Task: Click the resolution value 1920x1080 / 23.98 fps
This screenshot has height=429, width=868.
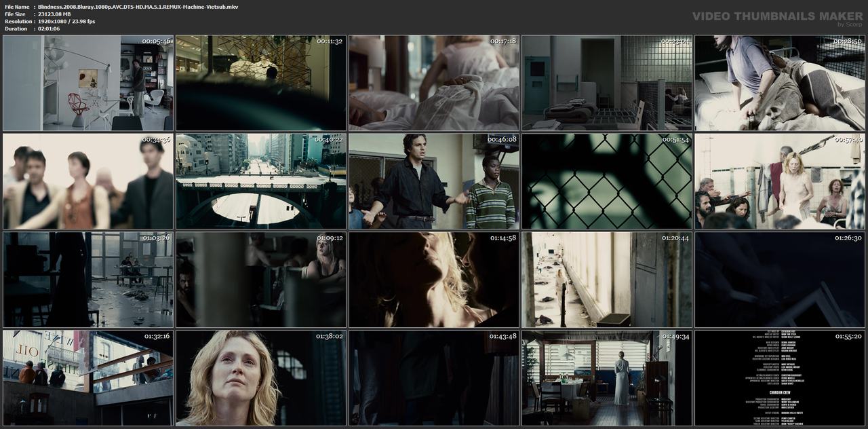Action: [x=66, y=22]
